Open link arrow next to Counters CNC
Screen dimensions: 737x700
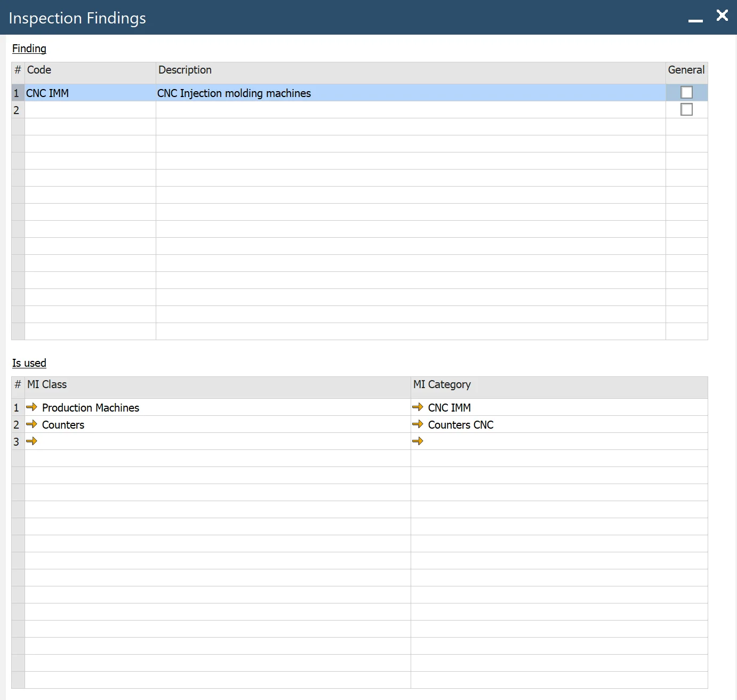pyautogui.click(x=418, y=424)
